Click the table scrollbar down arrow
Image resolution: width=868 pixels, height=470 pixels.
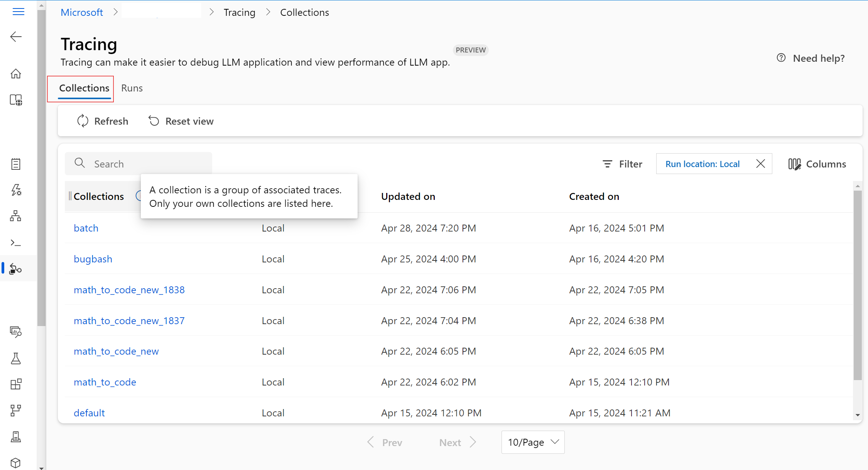pos(858,415)
